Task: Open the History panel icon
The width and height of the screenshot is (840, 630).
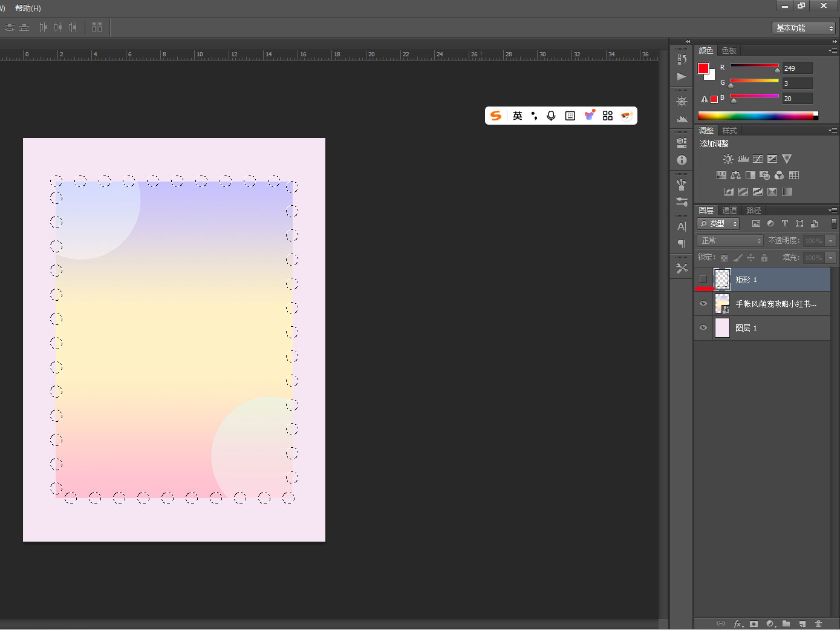Action: coord(682,59)
